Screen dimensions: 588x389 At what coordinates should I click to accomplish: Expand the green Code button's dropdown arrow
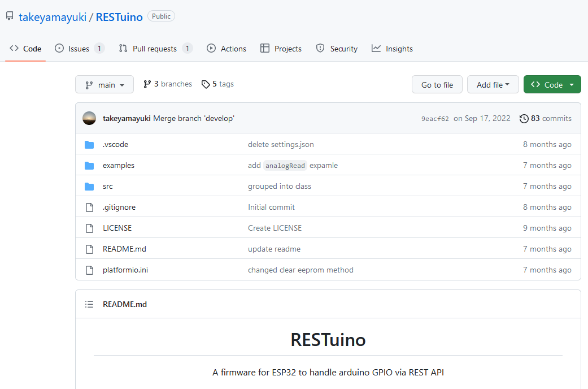click(572, 85)
